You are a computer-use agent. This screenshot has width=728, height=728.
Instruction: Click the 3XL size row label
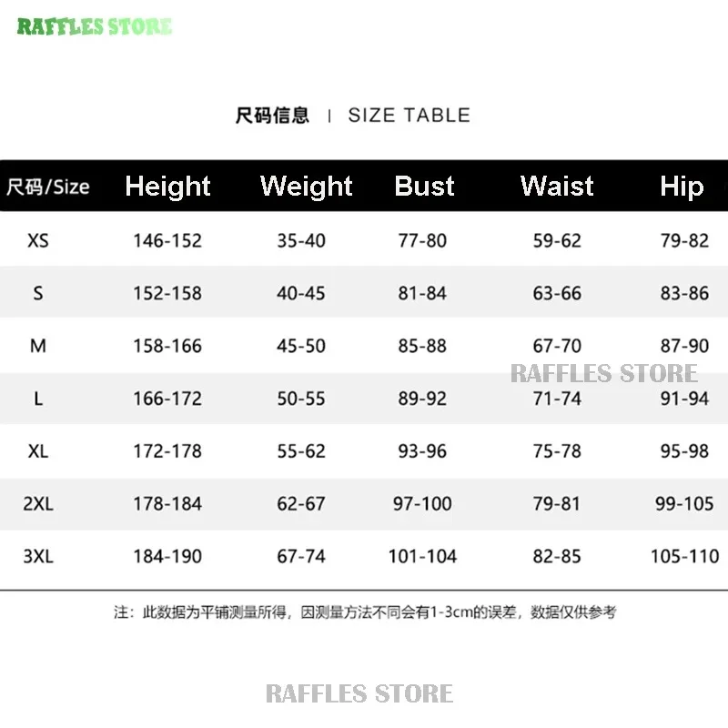(x=38, y=556)
